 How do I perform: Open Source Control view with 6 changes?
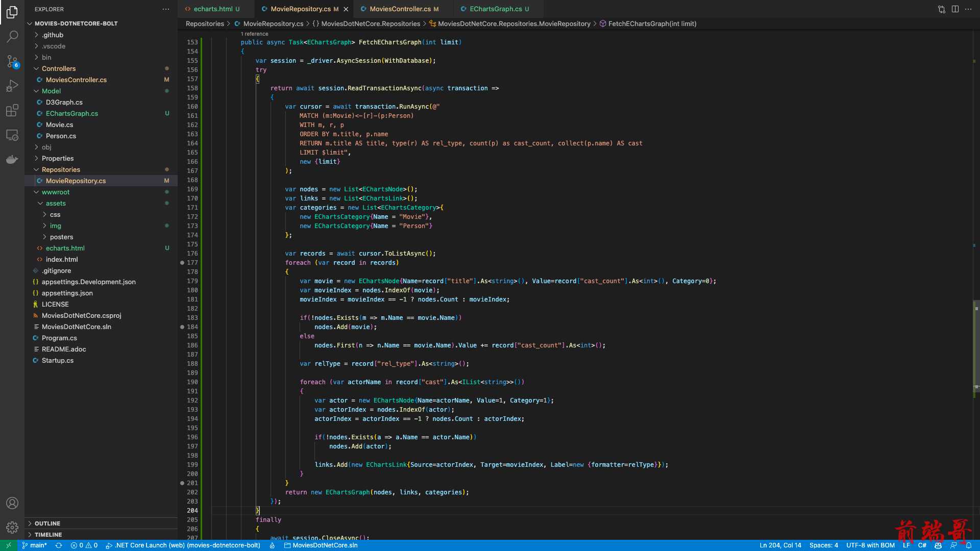[x=12, y=61]
